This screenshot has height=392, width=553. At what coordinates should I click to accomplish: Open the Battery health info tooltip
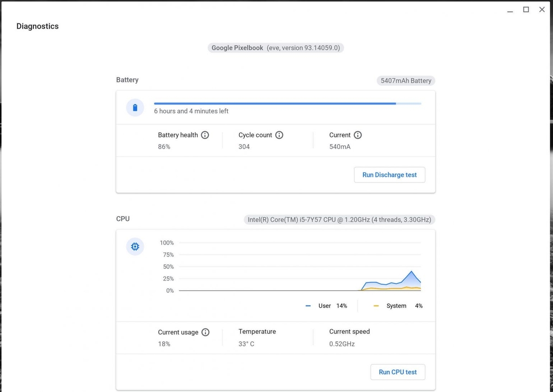pos(206,135)
